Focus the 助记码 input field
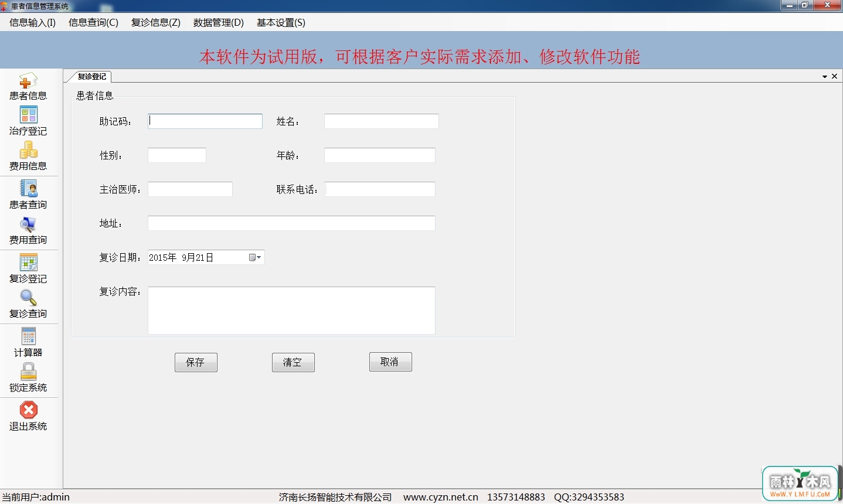 pos(205,121)
